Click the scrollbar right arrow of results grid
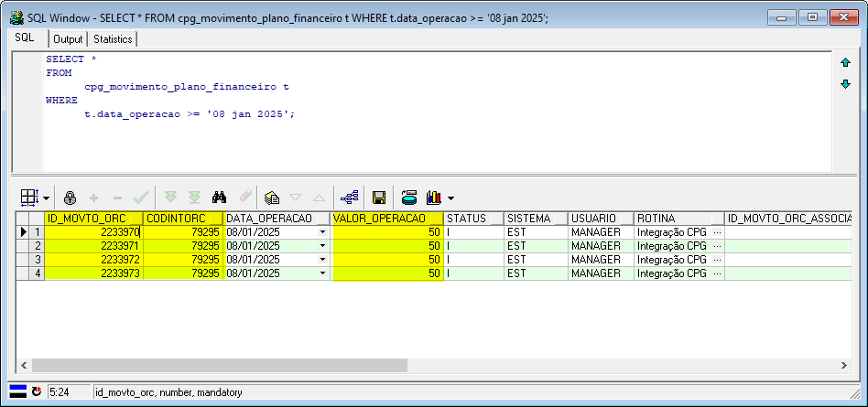 point(843,365)
